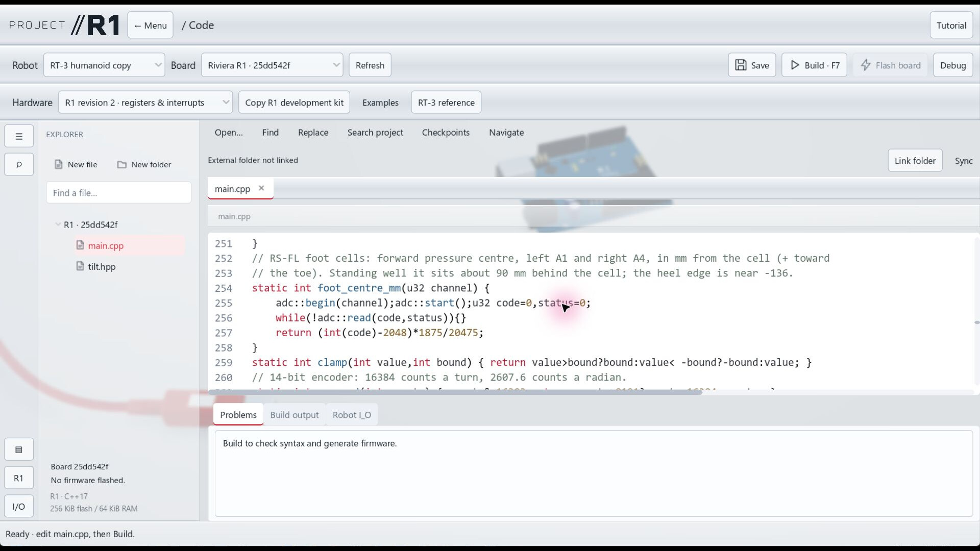Viewport: 980px width, 551px height.
Task: Click Find in the editor toolbar
Action: click(271, 133)
